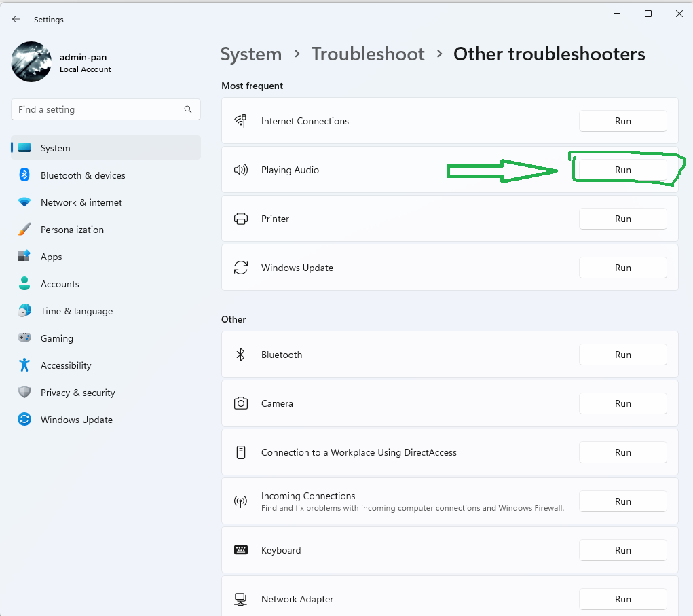Click the Playing Audio speaker icon
The height and width of the screenshot is (616, 693).
tap(240, 170)
